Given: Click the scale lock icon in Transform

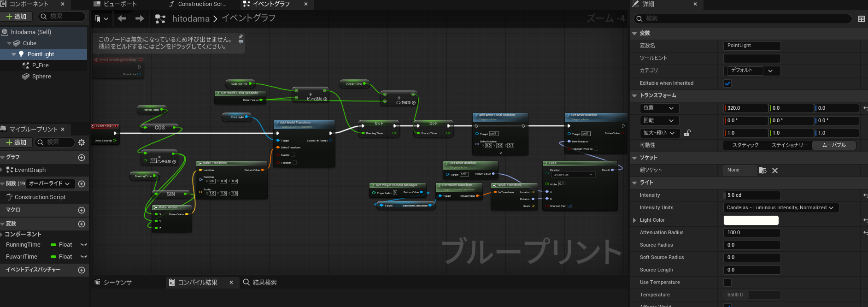Looking at the screenshot, I should coord(687,133).
